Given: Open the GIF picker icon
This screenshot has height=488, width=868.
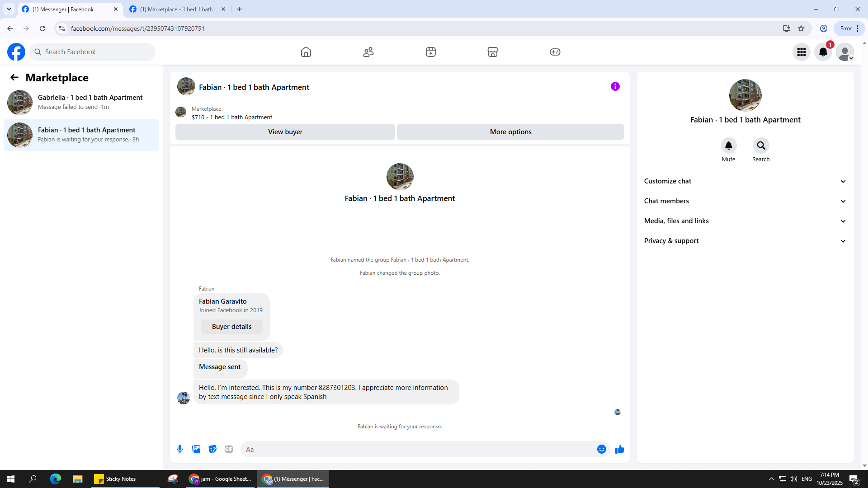Looking at the screenshot, I should click(229, 449).
